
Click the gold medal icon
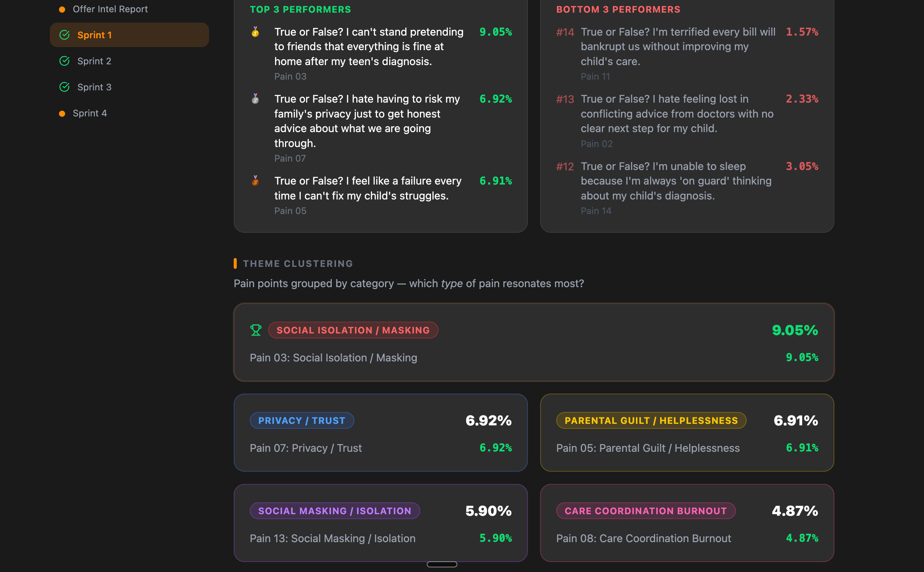tap(255, 32)
